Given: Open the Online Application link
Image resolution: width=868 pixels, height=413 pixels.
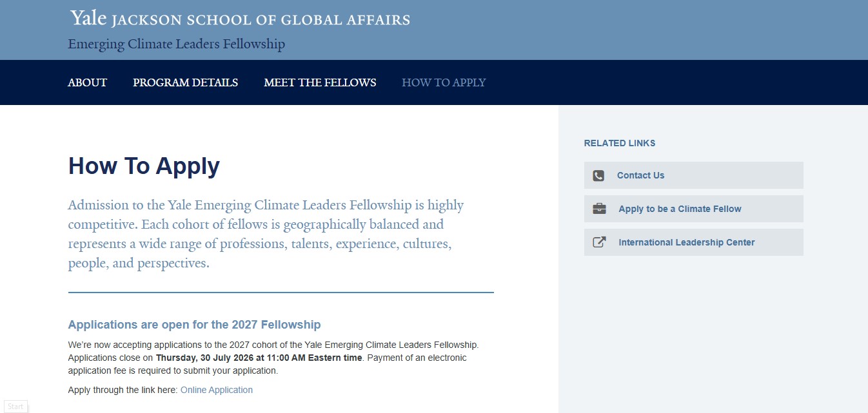Looking at the screenshot, I should tap(217, 390).
